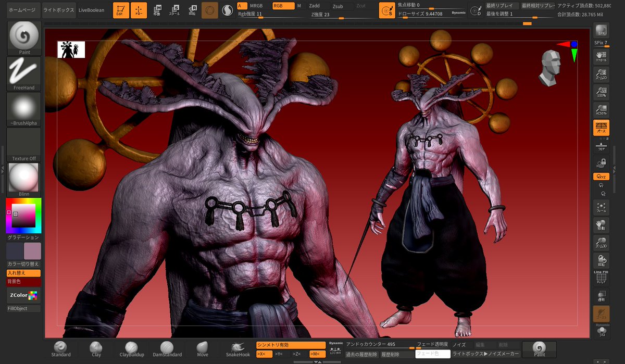Adjust the SPix 7 slider

click(x=602, y=43)
